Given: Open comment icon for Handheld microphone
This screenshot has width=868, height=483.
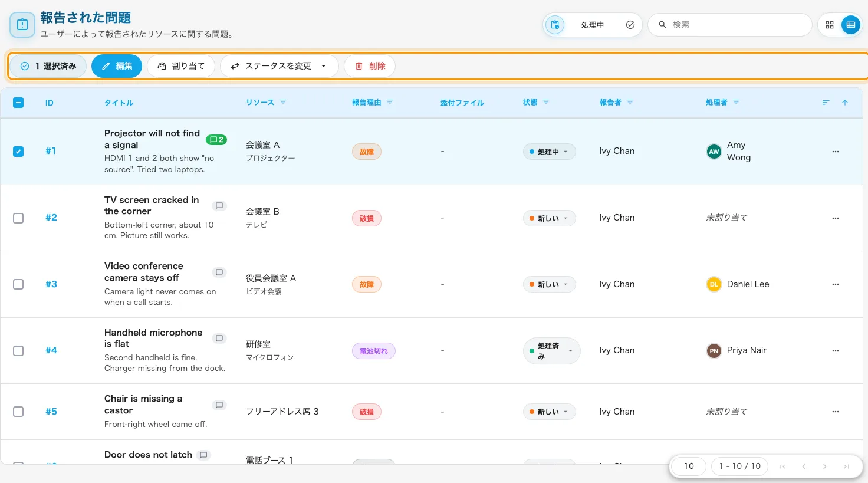Looking at the screenshot, I should (219, 339).
